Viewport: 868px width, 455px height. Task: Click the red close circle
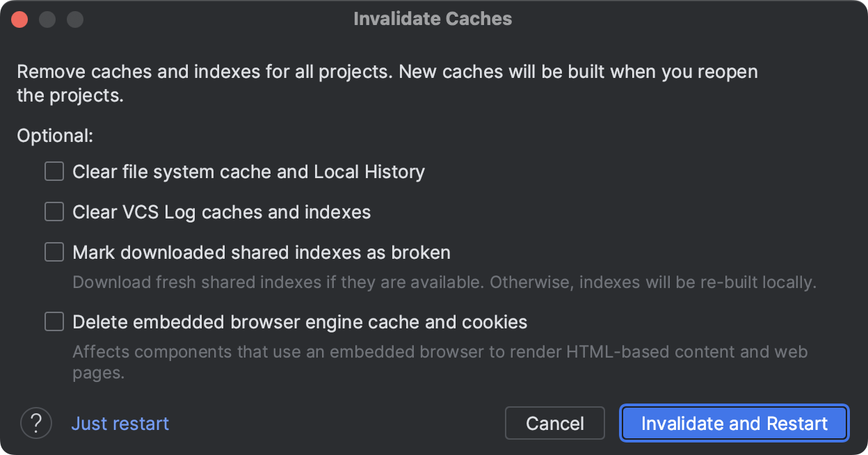[19, 19]
